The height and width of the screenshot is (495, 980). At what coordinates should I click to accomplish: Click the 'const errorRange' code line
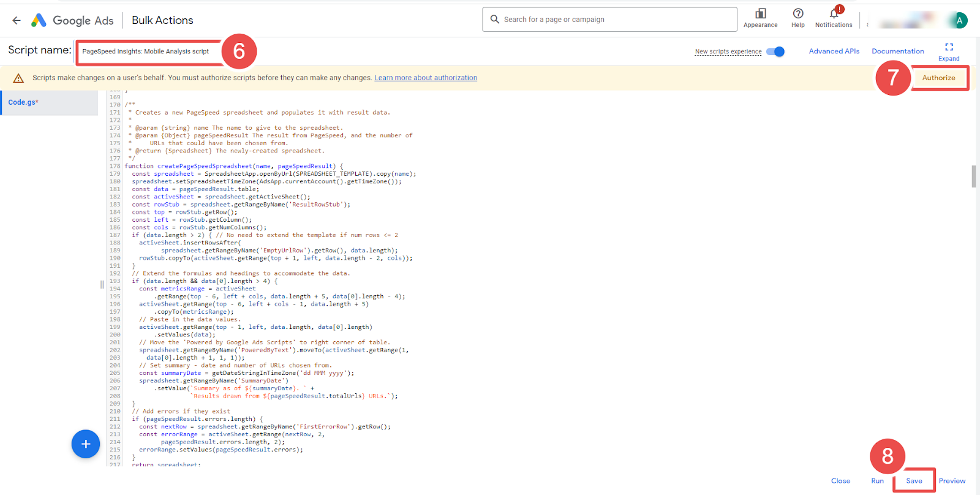pos(232,434)
